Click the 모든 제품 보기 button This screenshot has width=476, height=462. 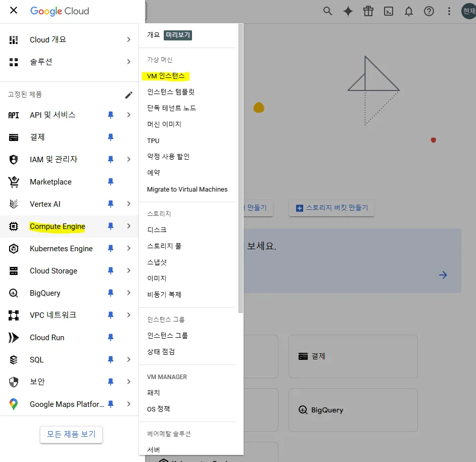point(71,434)
